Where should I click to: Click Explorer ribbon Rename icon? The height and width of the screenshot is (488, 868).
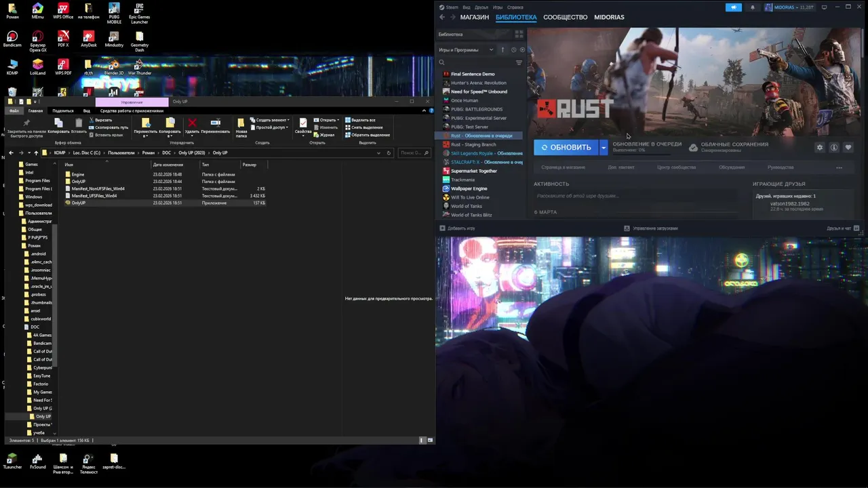pos(215,123)
